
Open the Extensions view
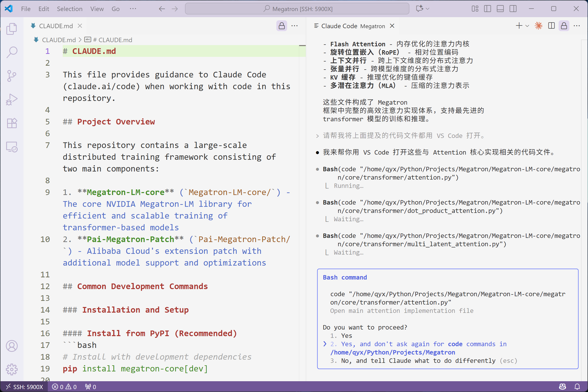12,123
